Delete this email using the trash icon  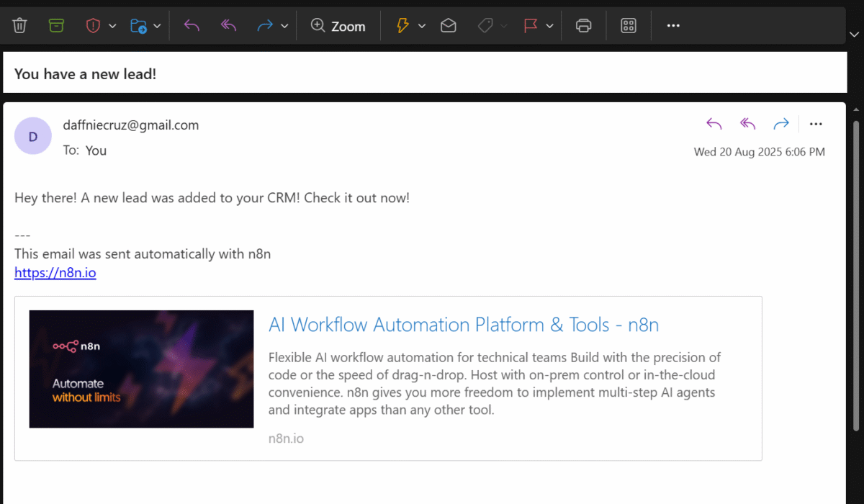click(19, 26)
